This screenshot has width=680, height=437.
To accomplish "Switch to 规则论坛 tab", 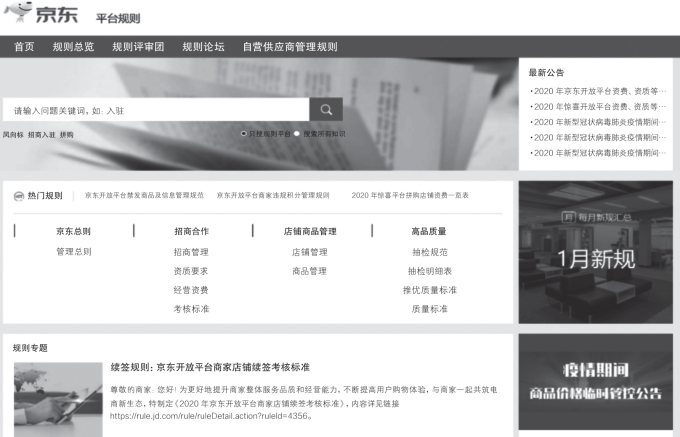I will click(x=203, y=47).
